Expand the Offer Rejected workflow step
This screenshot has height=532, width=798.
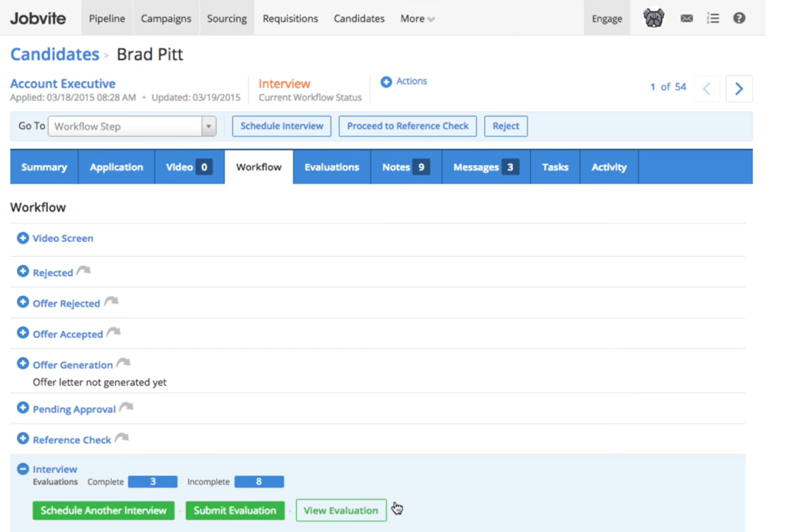click(x=23, y=302)
